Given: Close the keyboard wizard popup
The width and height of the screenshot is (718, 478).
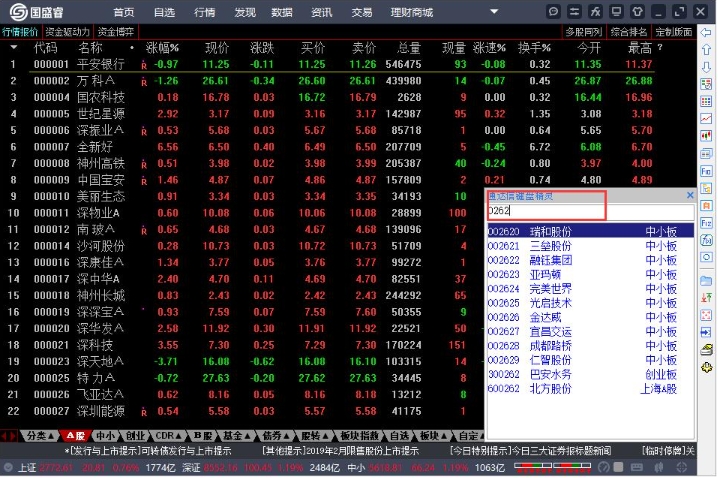Looking at the screenshot, I should 690,196.
